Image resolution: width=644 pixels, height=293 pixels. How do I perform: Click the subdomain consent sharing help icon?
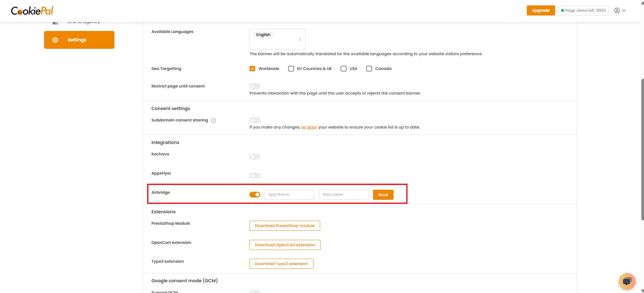[x=213, y=120]
